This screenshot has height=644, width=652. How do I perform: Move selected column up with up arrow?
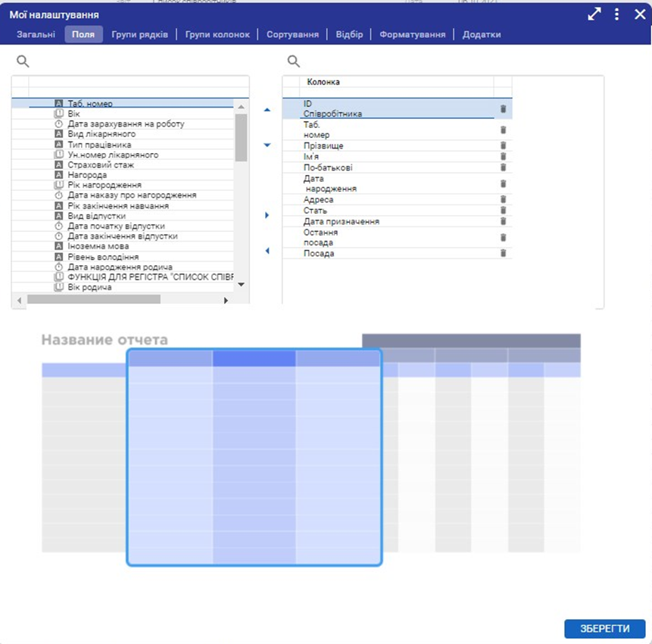pos(267,110)
